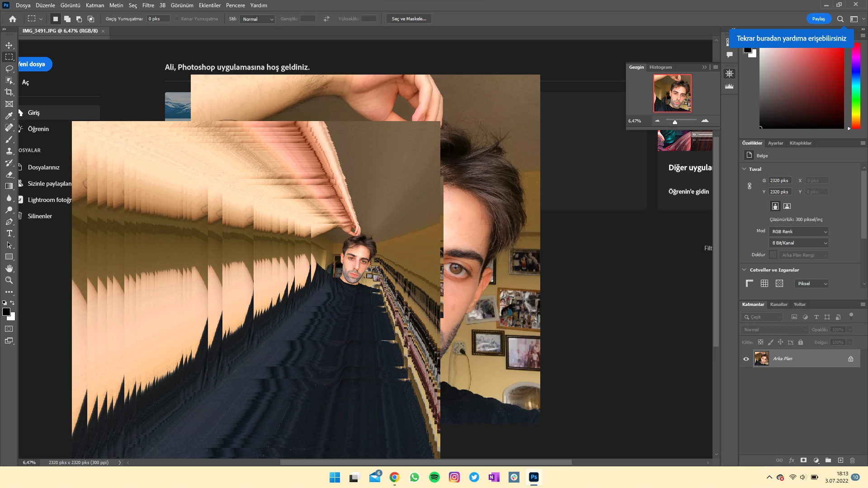Click the Seç ve Maskele button
This screenshot has width=868, height=488.
click(409, 19)
